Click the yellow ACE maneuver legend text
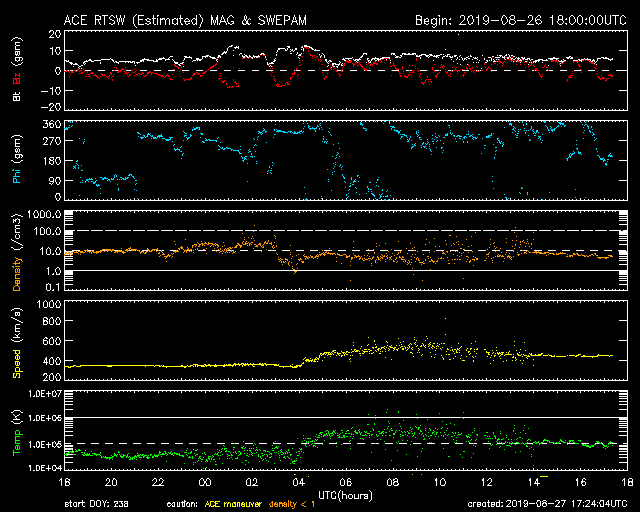 [233, 504]
